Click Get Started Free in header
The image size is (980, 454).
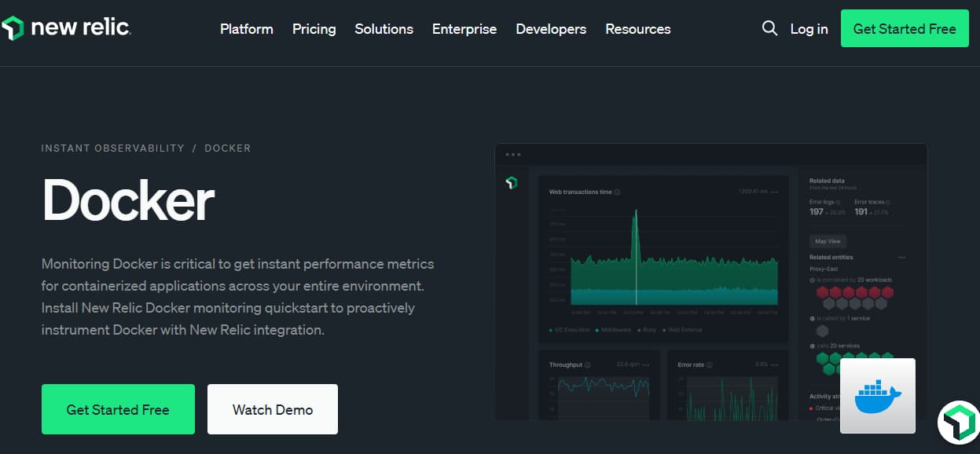(905, 28)
